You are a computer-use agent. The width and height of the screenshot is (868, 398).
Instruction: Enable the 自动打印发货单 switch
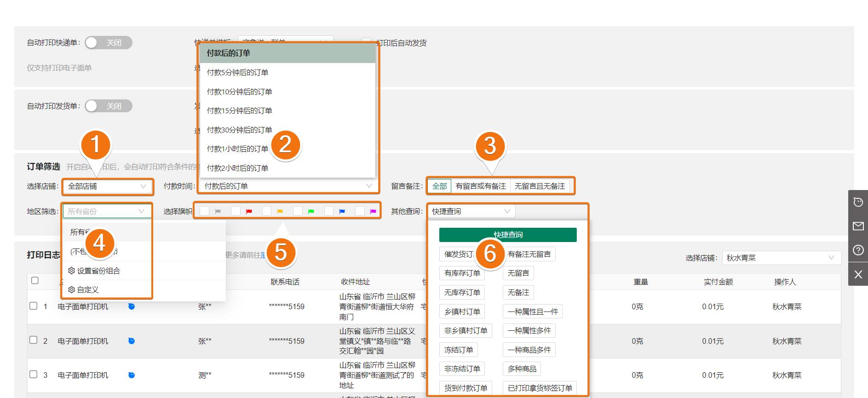[109, 106]
